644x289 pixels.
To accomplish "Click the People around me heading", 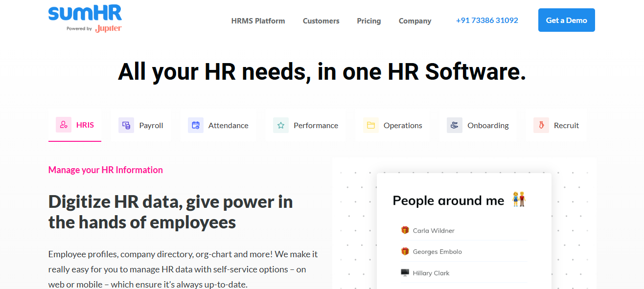I will tap(448, 200).
